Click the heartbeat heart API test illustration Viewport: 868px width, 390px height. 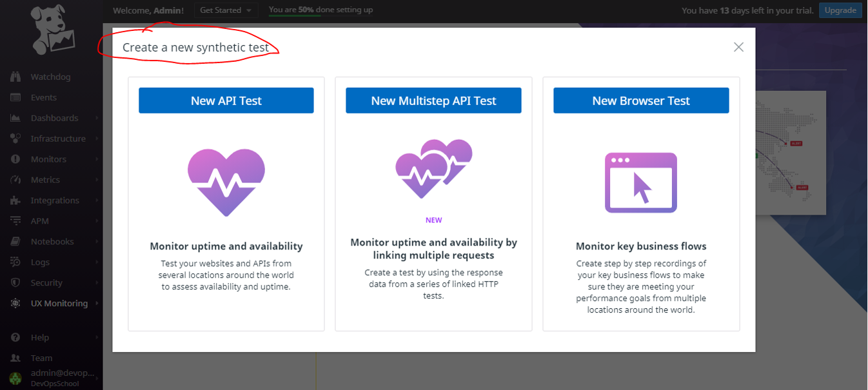coord(226,182)
